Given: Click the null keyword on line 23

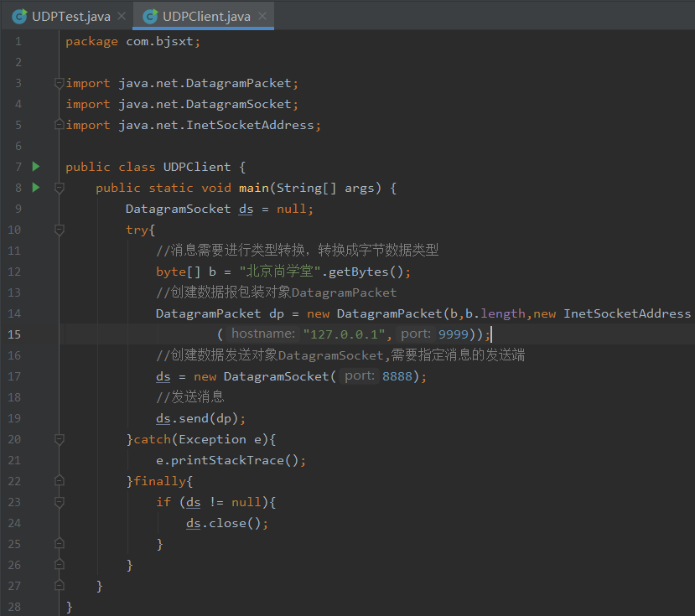Looking at the screenshot, I should pyautogui.click(x=246, y=502).
